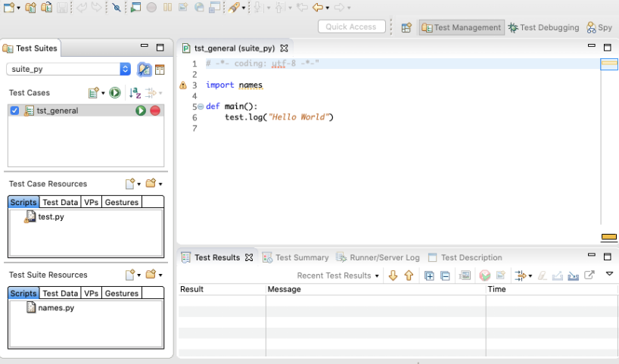Viewport: 619px width, 364px height.
Task: Expand all test results
Action: pyautogui.click(x=429, y=275)
